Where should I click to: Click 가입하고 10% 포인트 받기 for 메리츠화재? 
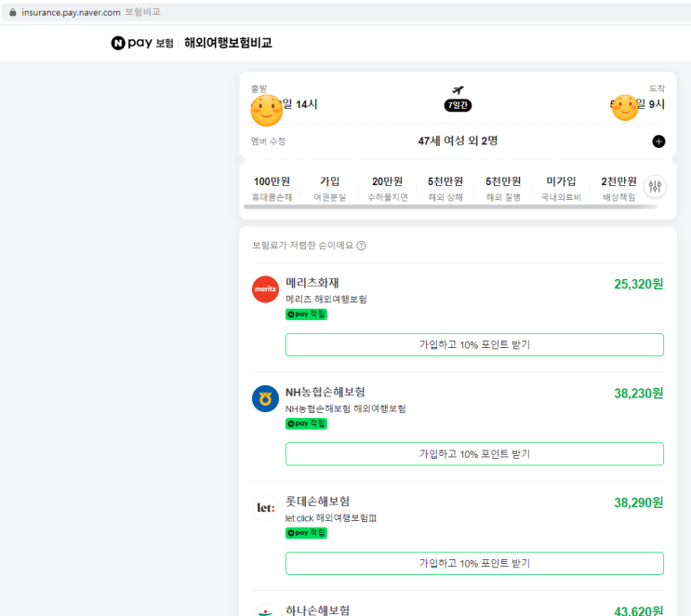(474, 344)
